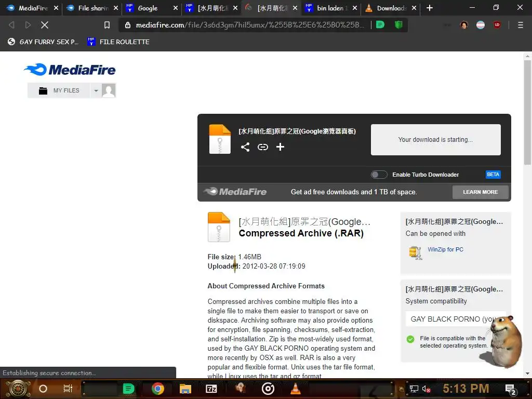This screenshot has width=532, height=399.
Task: Go back using the browser back arrow
Action: [x=11, y=25]
